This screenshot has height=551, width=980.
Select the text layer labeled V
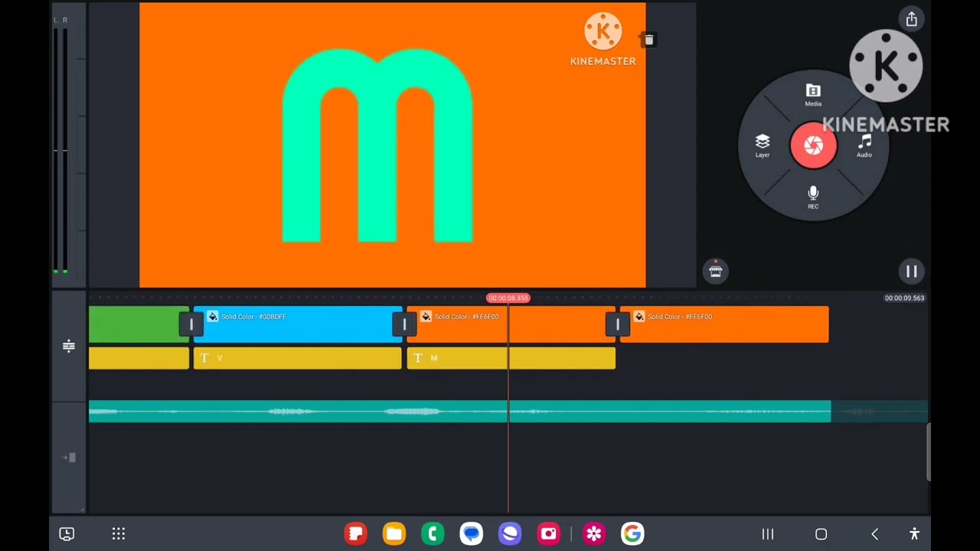[297, 358]
